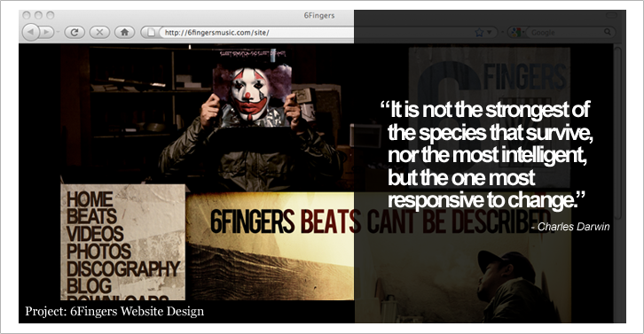This screenshot has width=644, height=334.
Task: Click the clown mask album cover photo
Action: tap(252, 89)
